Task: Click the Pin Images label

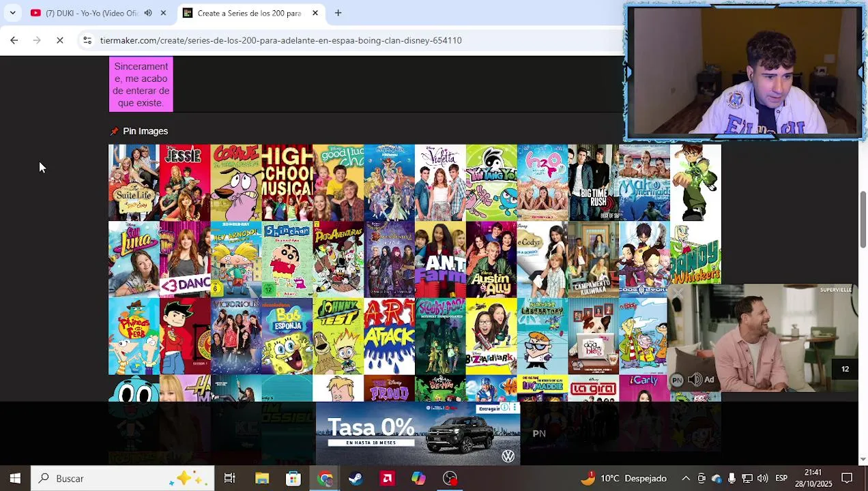Action: (145, 131)
